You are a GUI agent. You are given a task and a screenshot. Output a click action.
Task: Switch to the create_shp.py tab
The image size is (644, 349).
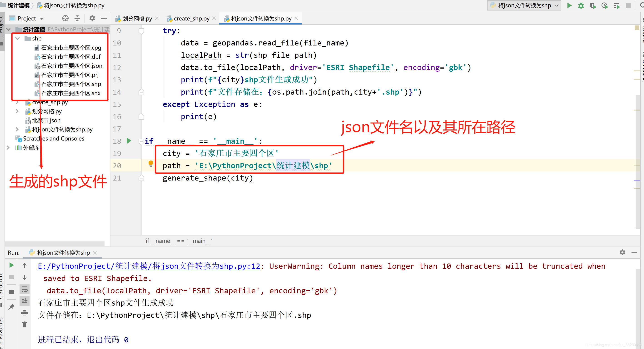point(191,18)
